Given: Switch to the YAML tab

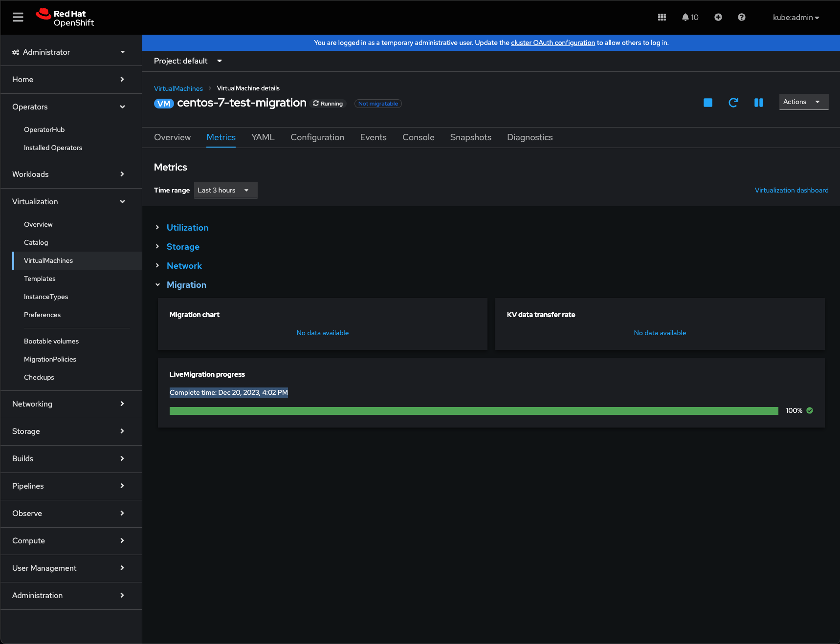Looking at the screenshot, I should (x=263, y=138).
